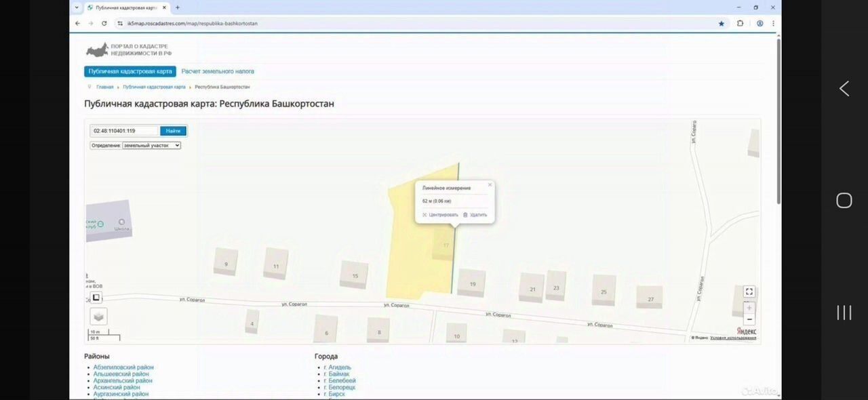Click the Яндекс logo on map
Viewport: 868px width, 400px height.
[747, 331]
